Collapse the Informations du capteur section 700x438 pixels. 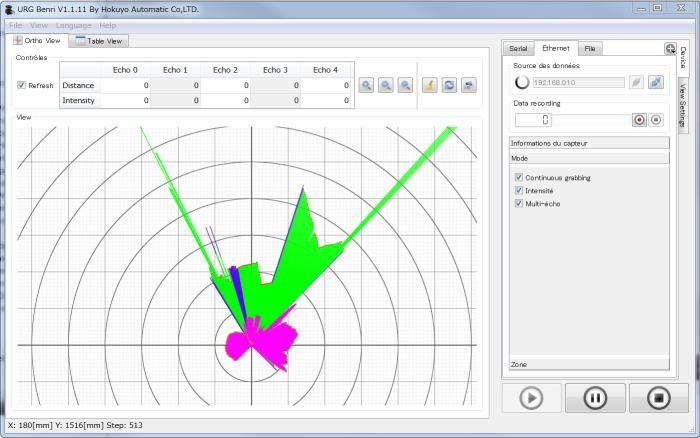tap(586, 144)
